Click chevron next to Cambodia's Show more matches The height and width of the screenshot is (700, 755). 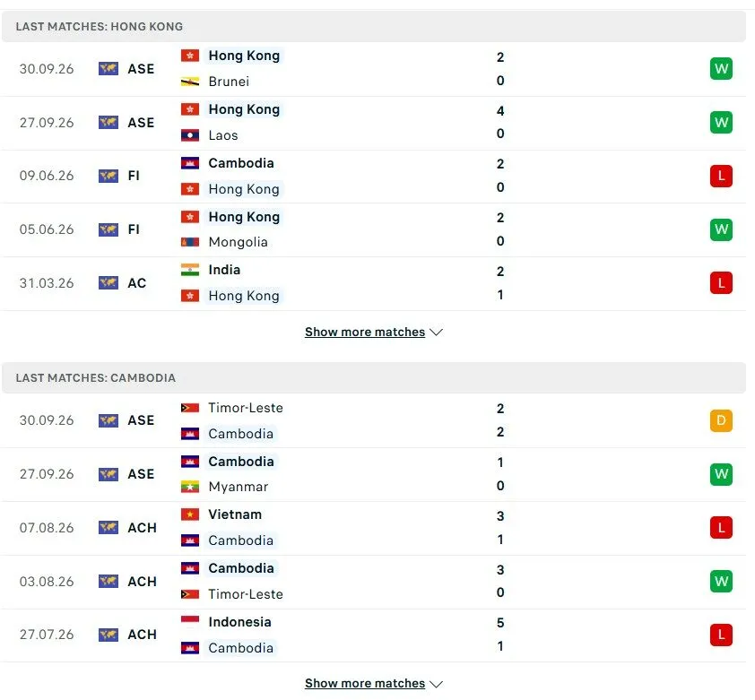(x=437, y=684)
